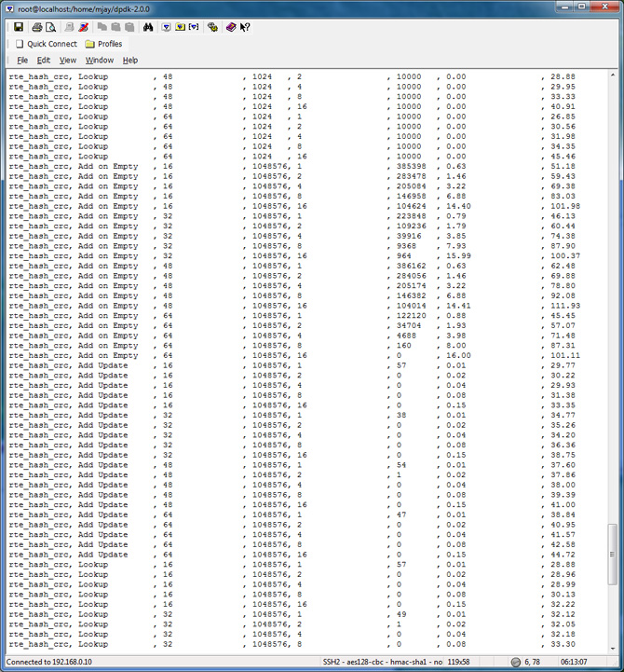
Task: Open Print Preview from the toolbar
Action: coord(50,27)
